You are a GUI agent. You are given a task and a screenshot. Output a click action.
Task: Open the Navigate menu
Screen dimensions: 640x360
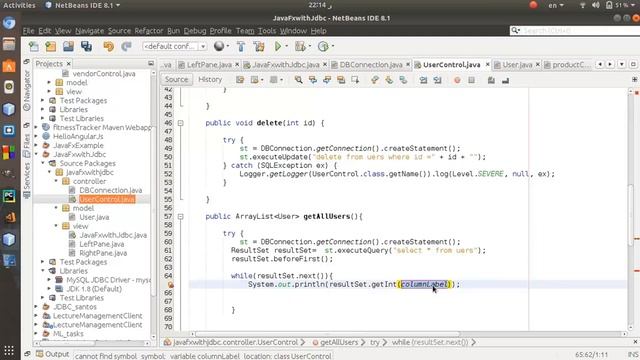pyautogui.click(x=89, y=31)
